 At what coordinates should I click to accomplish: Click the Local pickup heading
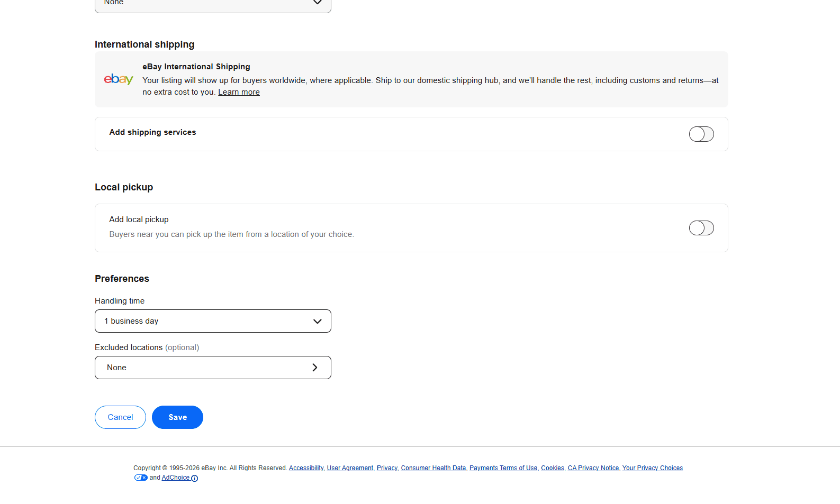[124, 187]
